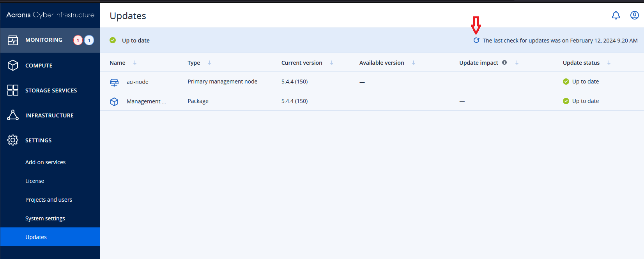Sort by Available version arrow
644x259 pixels.
coord(414,63)
